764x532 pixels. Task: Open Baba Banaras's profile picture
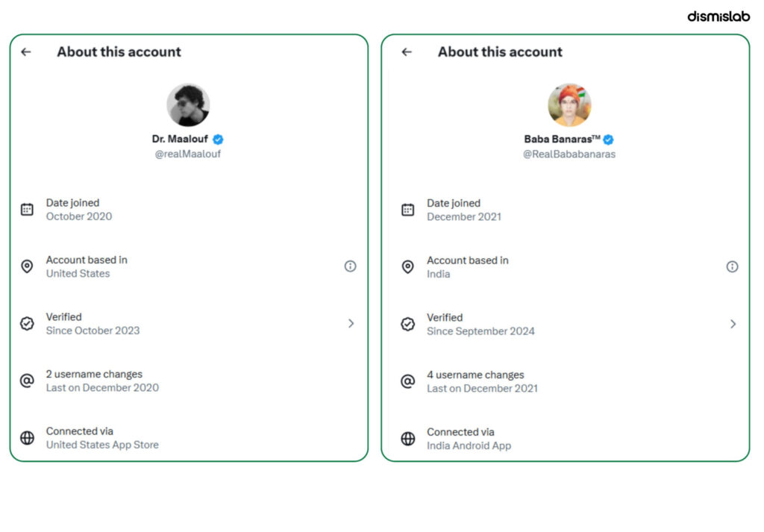[569, 104]
